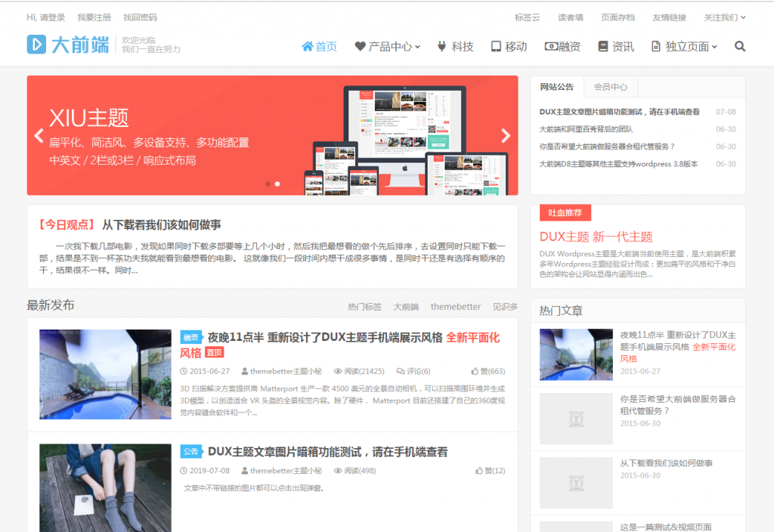Image resolution: width=774 pixels, height=532 pixels.
Task: Click the themebetter tag link
Action: [x=456, y=307]
